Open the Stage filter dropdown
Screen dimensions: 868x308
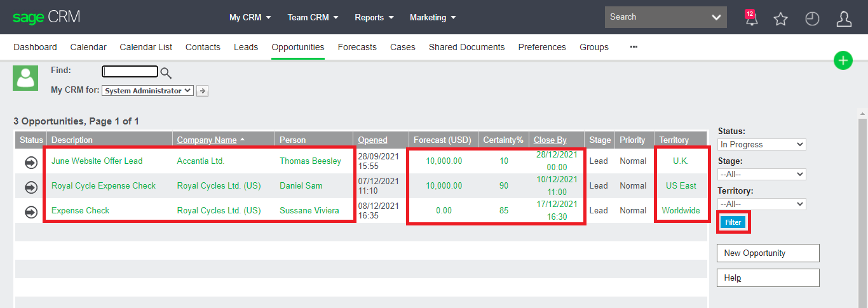(x=762, y=174)
